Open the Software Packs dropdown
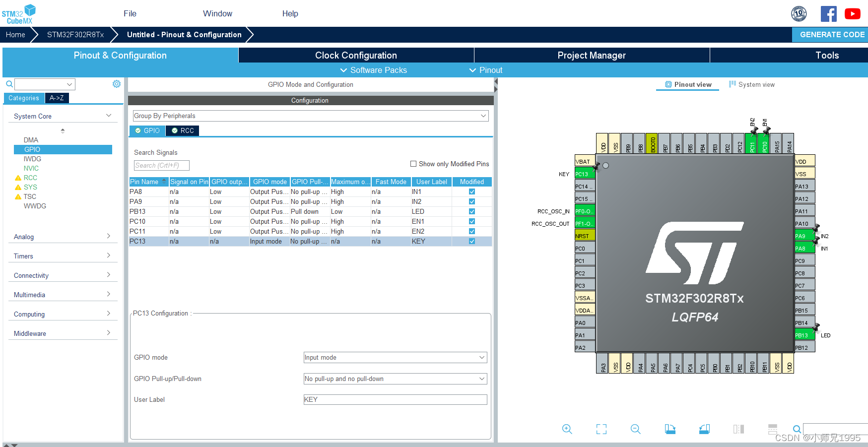This screenshot has height=447, width=868. click(x=373, y=70)
